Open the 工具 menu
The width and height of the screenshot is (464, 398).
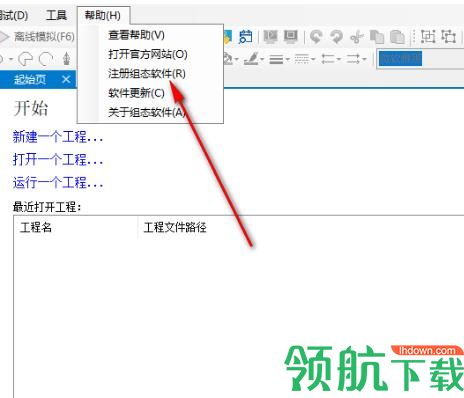(x=56, y=15)
